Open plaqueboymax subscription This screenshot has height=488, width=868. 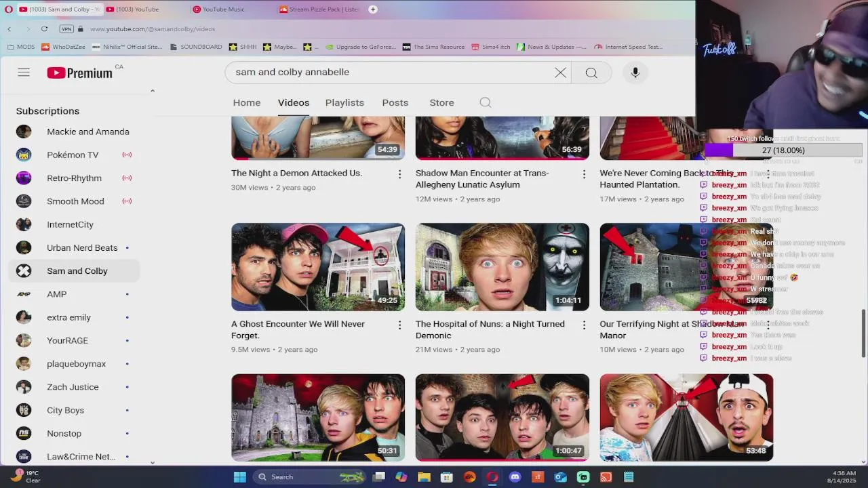75,364
